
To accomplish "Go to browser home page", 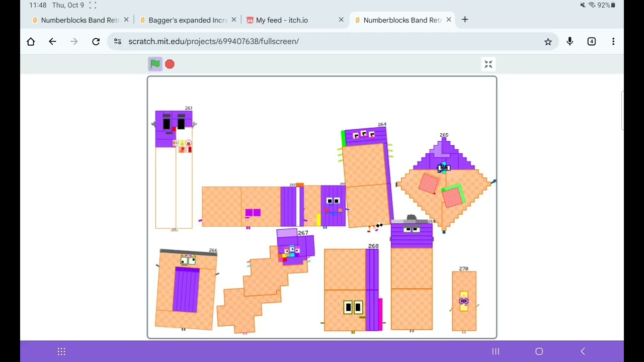I will pyautogui.click(x=31, y=41).
